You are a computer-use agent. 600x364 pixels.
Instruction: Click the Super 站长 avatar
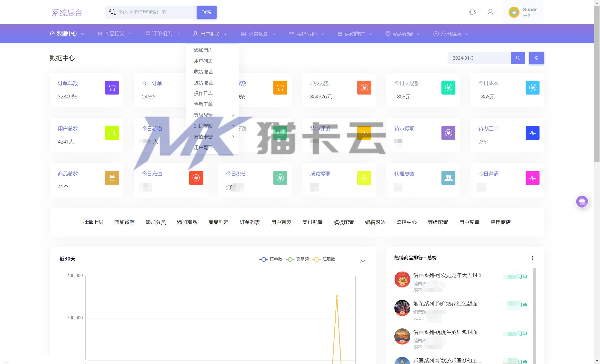coord(514,12)
